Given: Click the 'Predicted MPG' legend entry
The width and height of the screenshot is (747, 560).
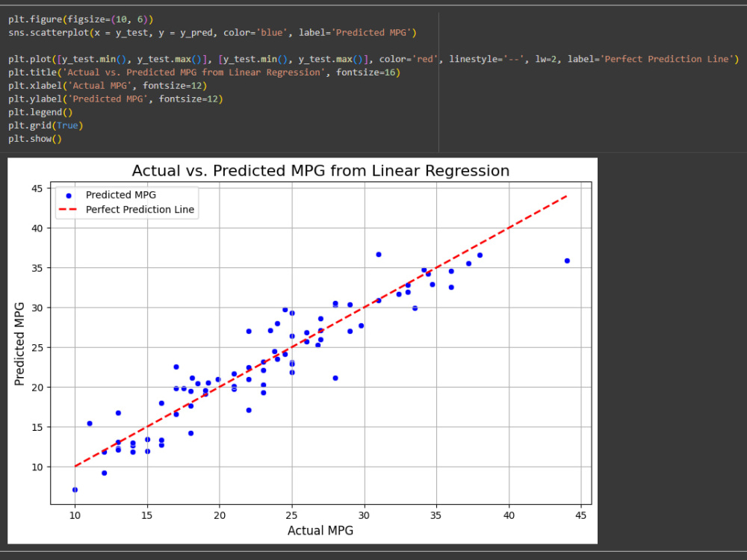Looking at the screenshot, I should [121, 195].
